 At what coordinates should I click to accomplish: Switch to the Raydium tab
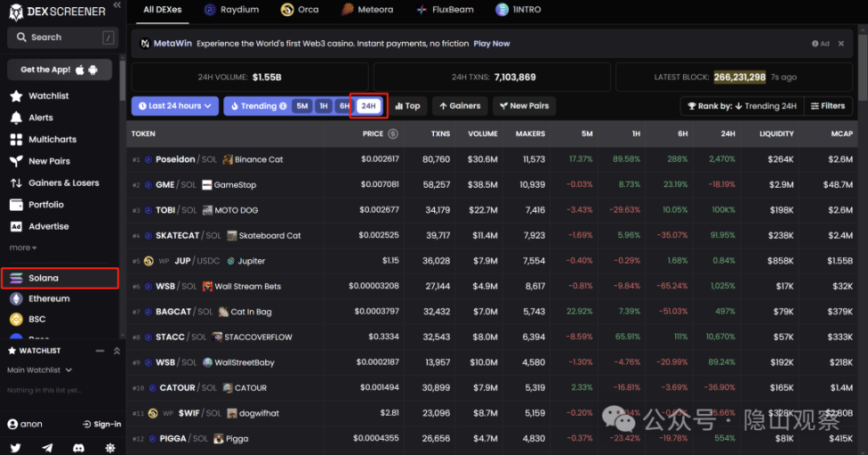[231, 10]
